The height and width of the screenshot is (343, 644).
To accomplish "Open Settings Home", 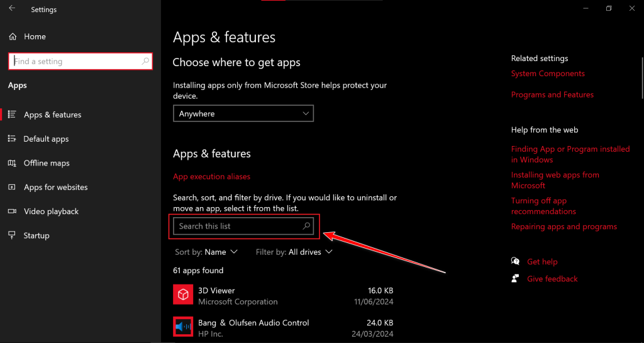I will (35, 37).
